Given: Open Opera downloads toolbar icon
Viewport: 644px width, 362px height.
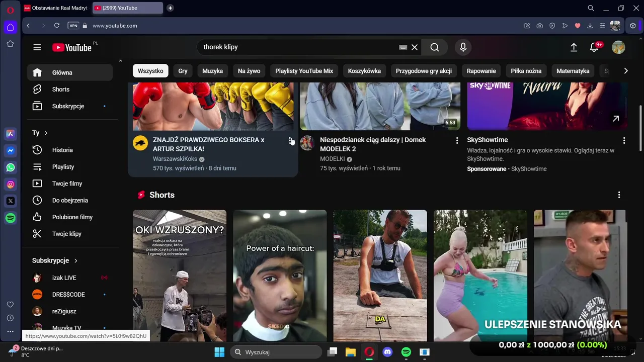Looking at the screenshot, I should [x=590, y=26].
